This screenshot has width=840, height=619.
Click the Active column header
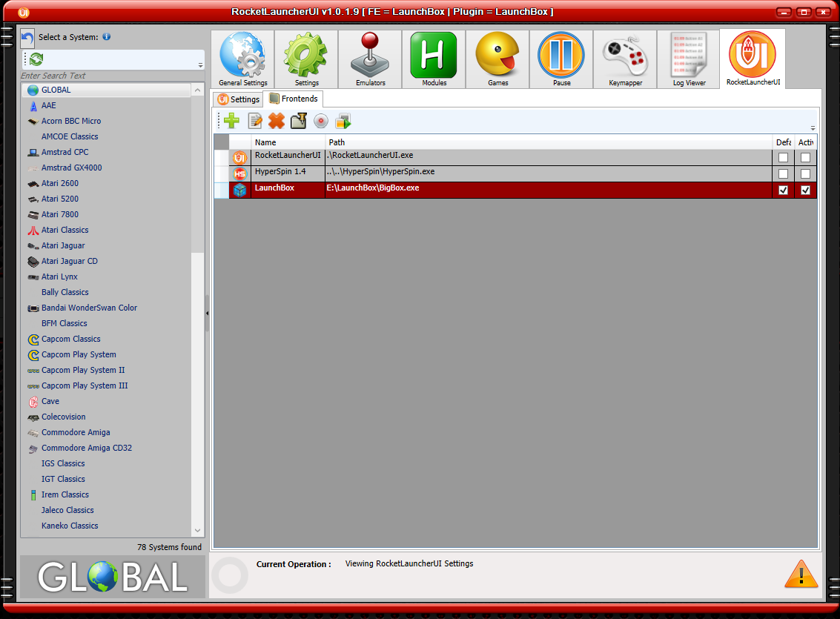806,142
